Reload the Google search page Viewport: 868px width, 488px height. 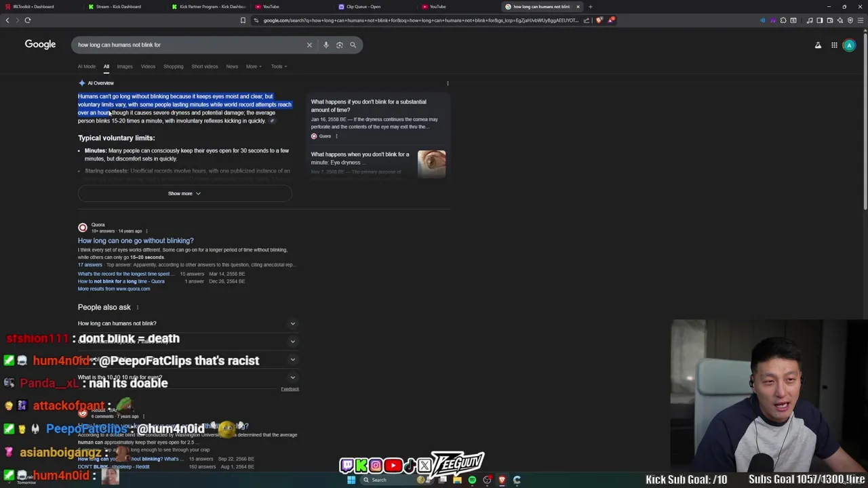point(28,20)
